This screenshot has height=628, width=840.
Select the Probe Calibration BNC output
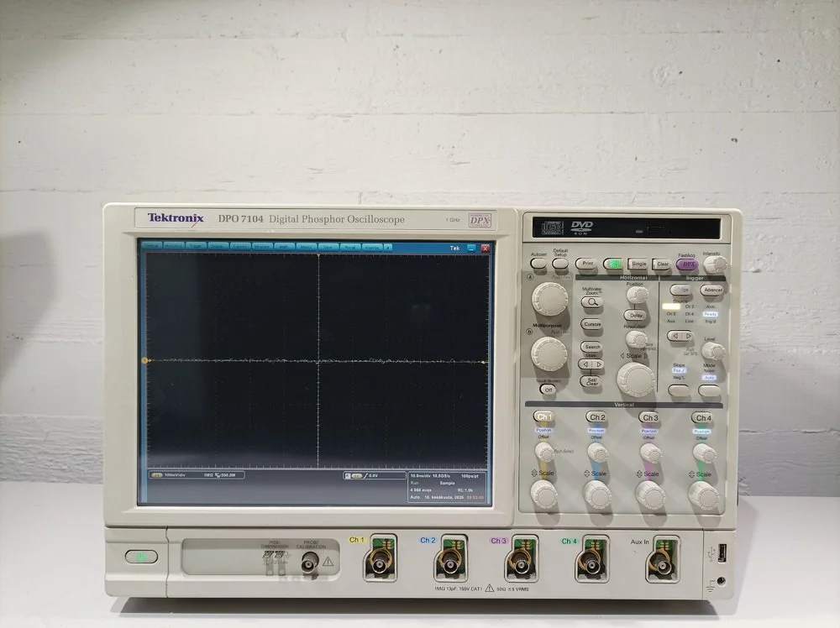pos(310,563)
